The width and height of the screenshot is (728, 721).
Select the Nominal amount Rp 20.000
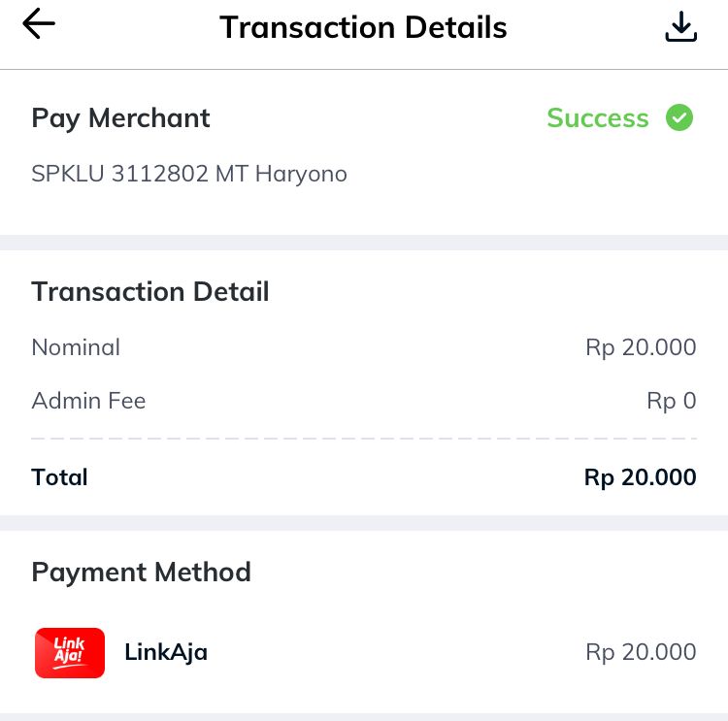point(641,347)
